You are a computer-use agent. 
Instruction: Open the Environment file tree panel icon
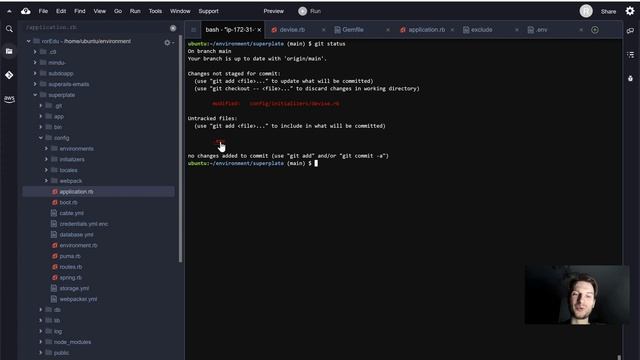click(x=9, y=51)
